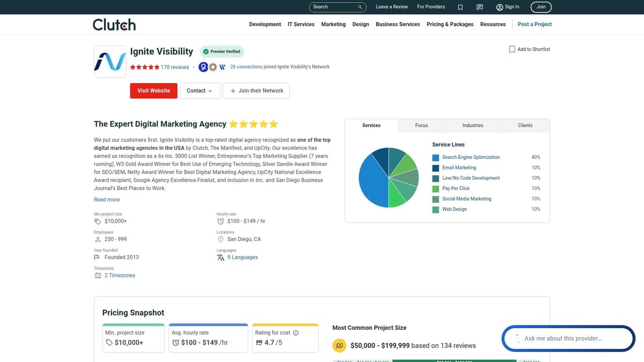Click the search magnifier icon
The height and width of the screenshot is (362, 644).
click(x=360, y=7)
